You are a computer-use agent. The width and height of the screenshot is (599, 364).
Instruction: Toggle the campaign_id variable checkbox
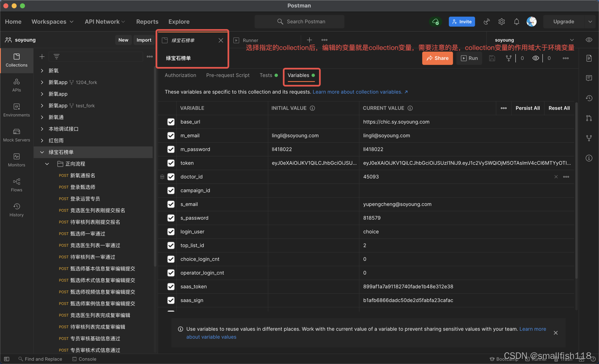(x=171, y=190)
